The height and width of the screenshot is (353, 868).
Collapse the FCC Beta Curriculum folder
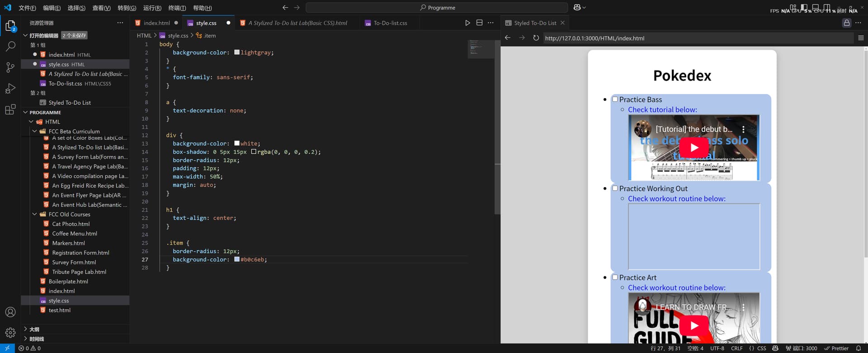pyautogui.click(x=34, y=131)
